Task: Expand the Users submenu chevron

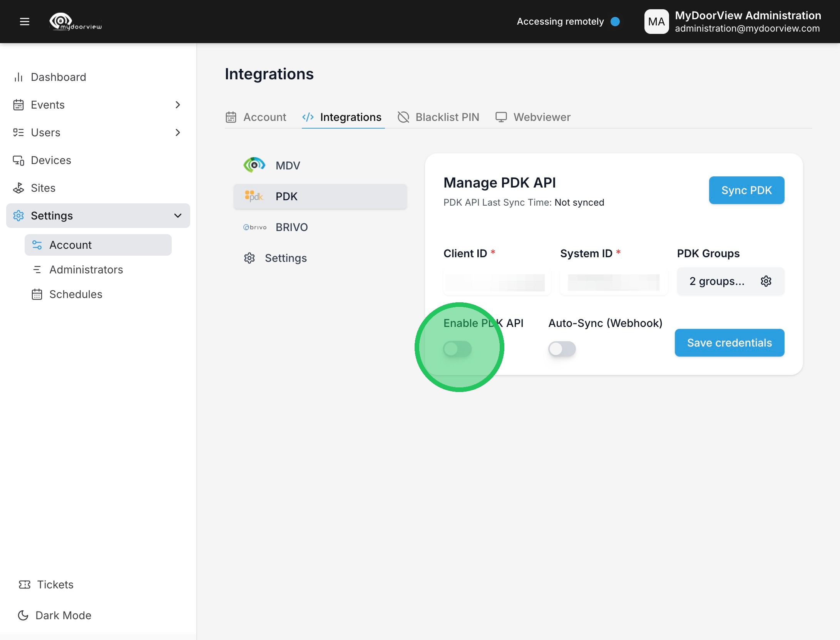Action: tap(177, 132)
